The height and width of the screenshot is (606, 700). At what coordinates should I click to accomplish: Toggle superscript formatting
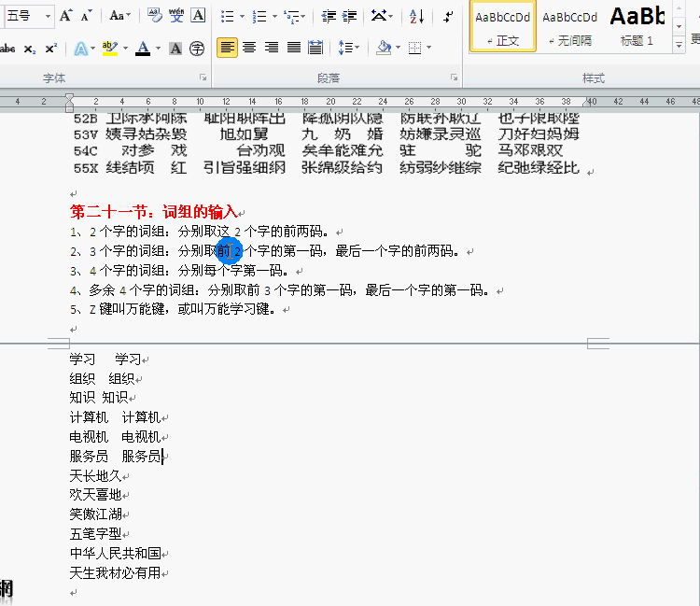pyautogui.click(x=51, y=49)
